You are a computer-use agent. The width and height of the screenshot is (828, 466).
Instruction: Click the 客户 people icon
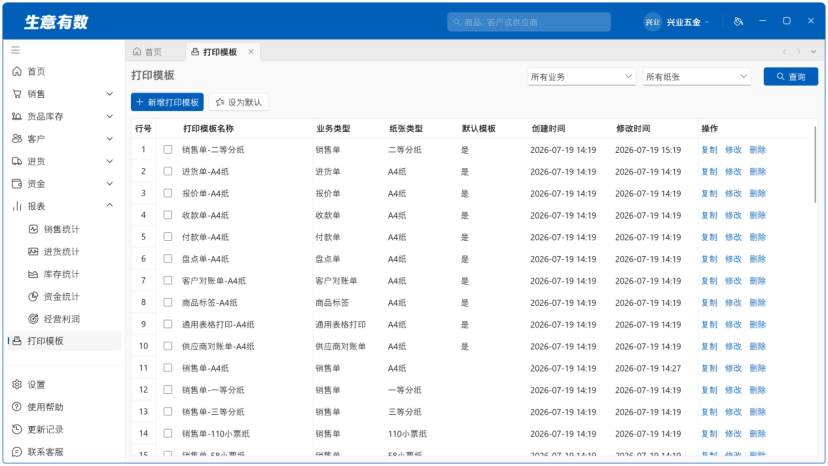(17, 139)
